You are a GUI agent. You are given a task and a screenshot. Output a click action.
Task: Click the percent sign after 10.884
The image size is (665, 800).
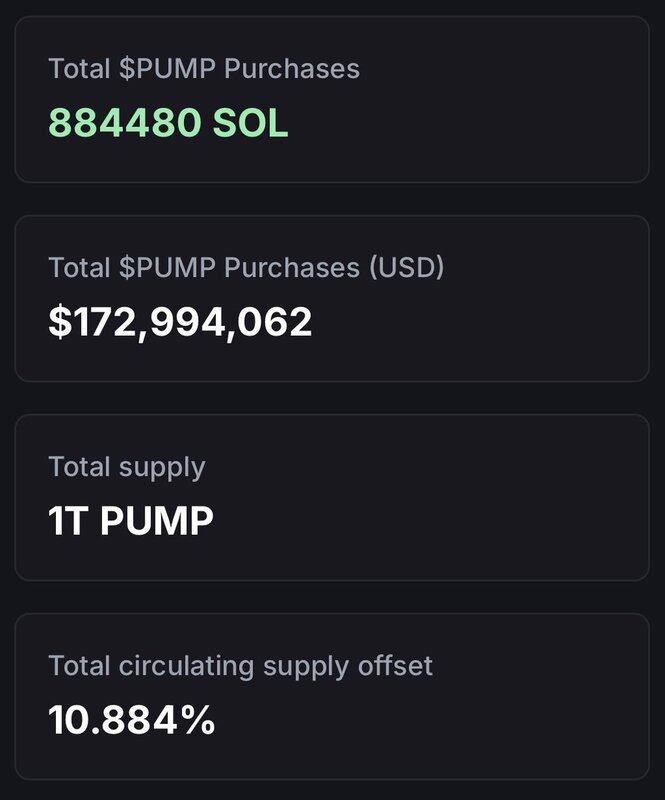[x=197, y=720]
